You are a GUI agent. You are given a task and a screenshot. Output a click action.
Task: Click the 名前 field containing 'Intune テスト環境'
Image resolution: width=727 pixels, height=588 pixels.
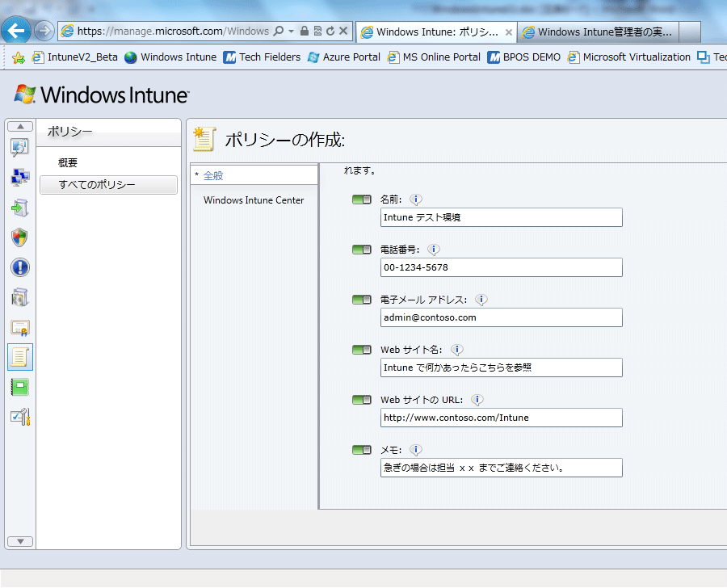click(501, 217)
